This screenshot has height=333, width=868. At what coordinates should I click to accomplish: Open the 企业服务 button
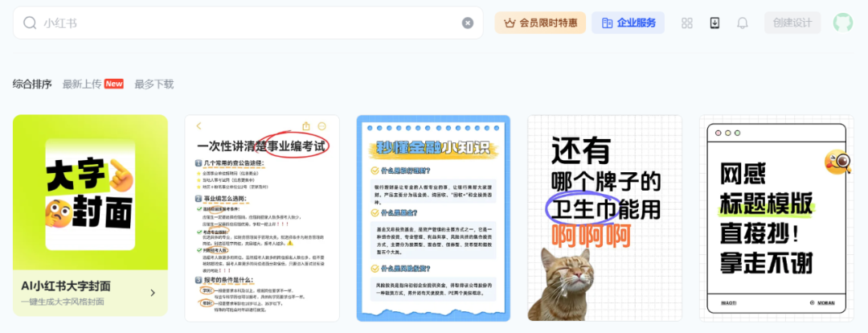(628, 23)
